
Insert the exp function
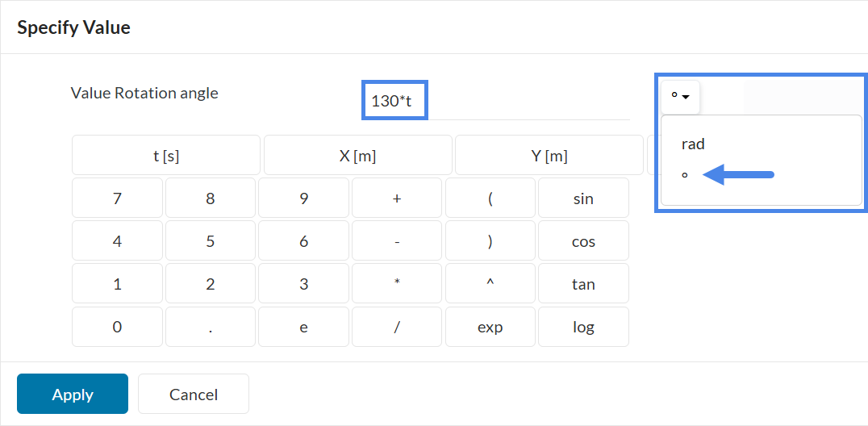(x=490, y=327)
